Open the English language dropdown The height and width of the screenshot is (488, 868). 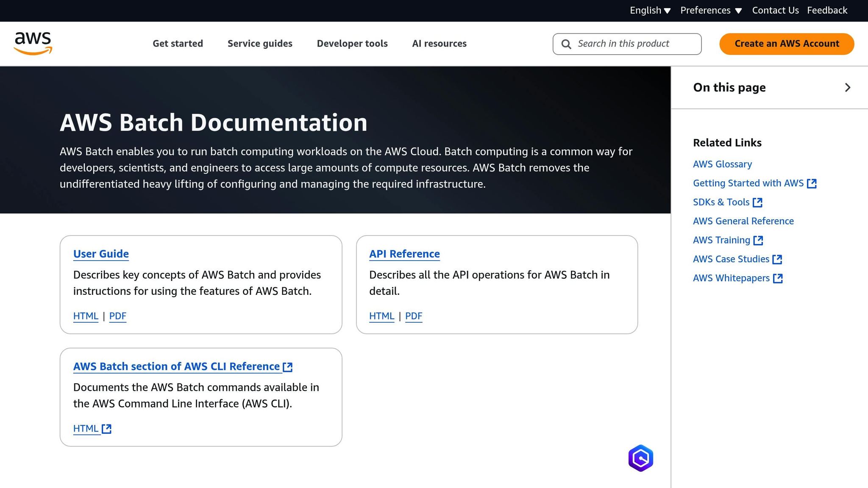[650, 10]
